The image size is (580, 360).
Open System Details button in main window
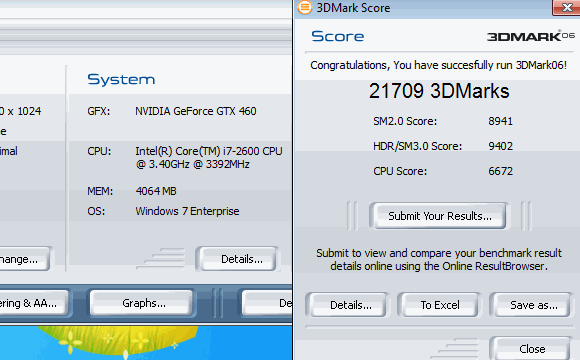[238, 259]
